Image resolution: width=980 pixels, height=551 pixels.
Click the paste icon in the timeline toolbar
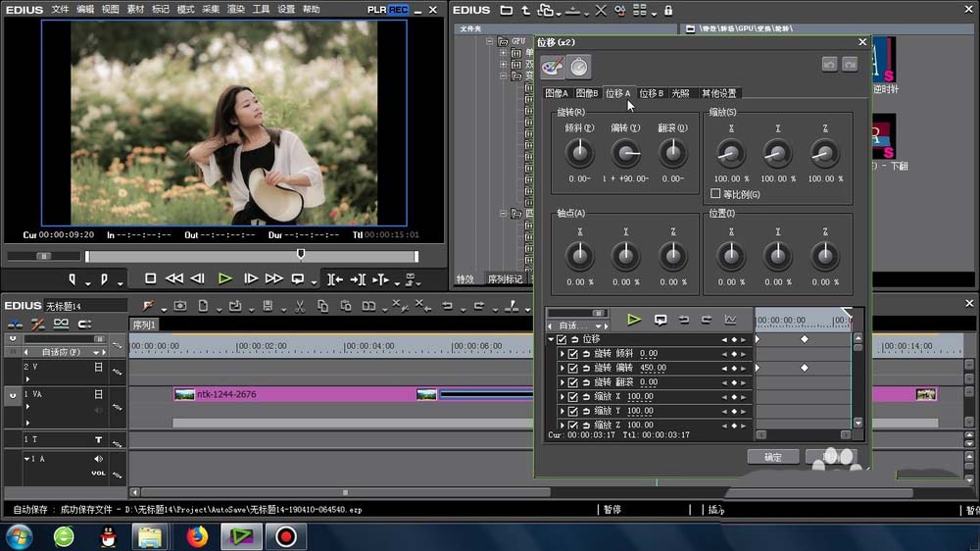pos(346,306)
